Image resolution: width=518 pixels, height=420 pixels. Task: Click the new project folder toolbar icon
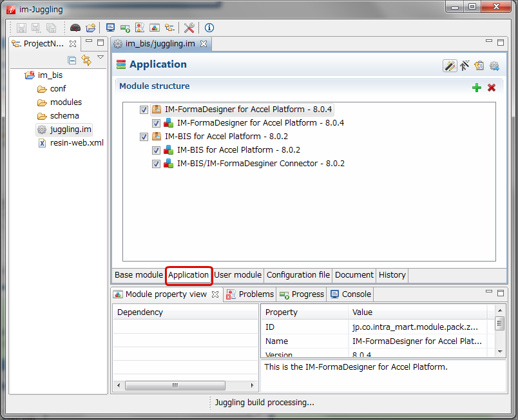click(90, 28)
